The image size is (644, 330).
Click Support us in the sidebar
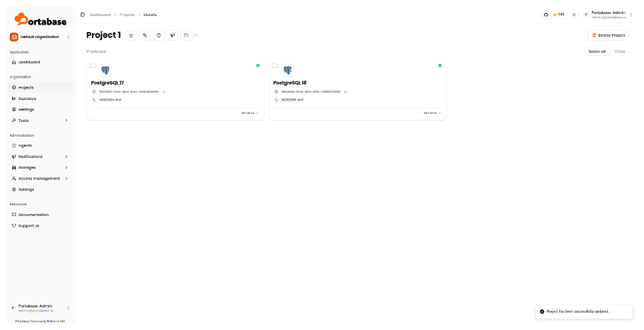40,225
